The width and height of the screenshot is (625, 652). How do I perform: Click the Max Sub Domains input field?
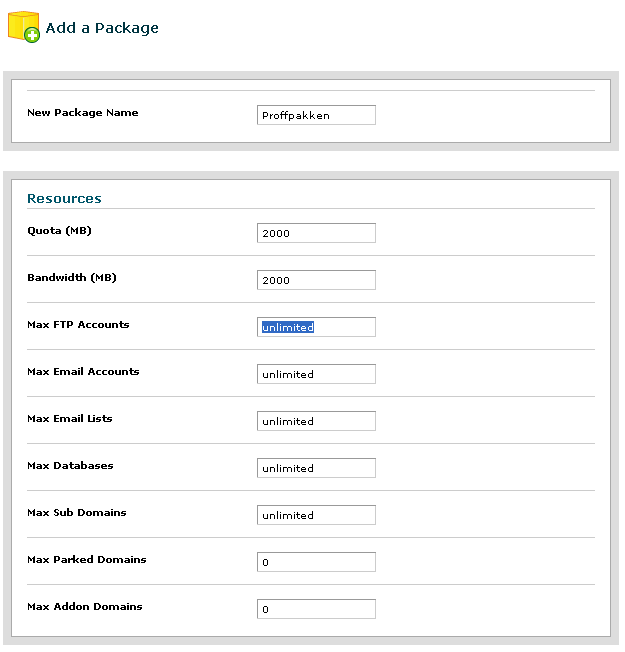[316, 515]
